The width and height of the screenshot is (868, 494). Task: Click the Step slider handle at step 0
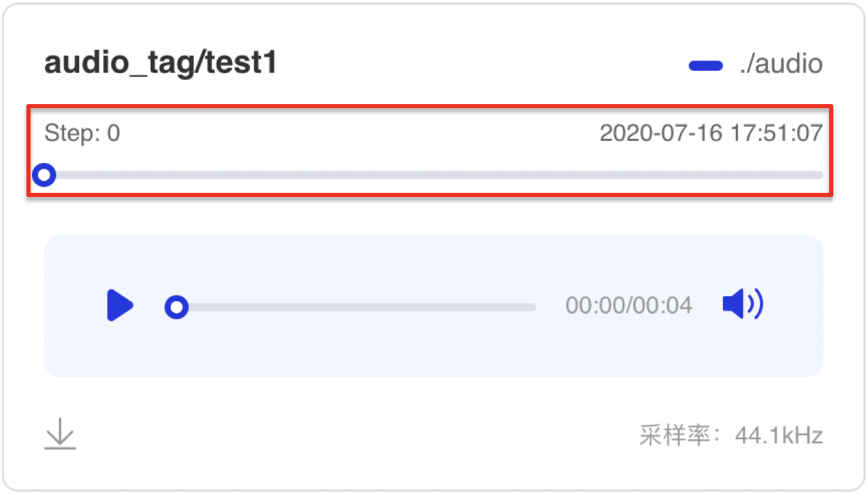[x=44, y=175]
